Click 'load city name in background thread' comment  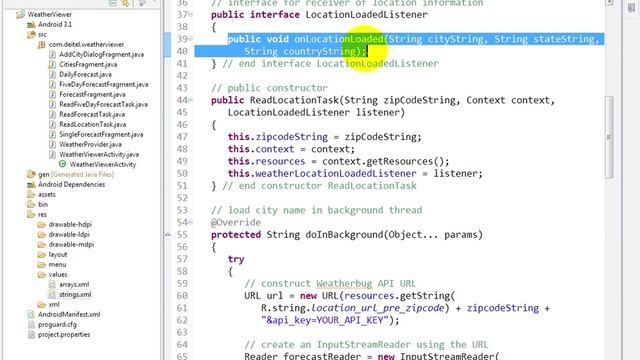(325, 210)
